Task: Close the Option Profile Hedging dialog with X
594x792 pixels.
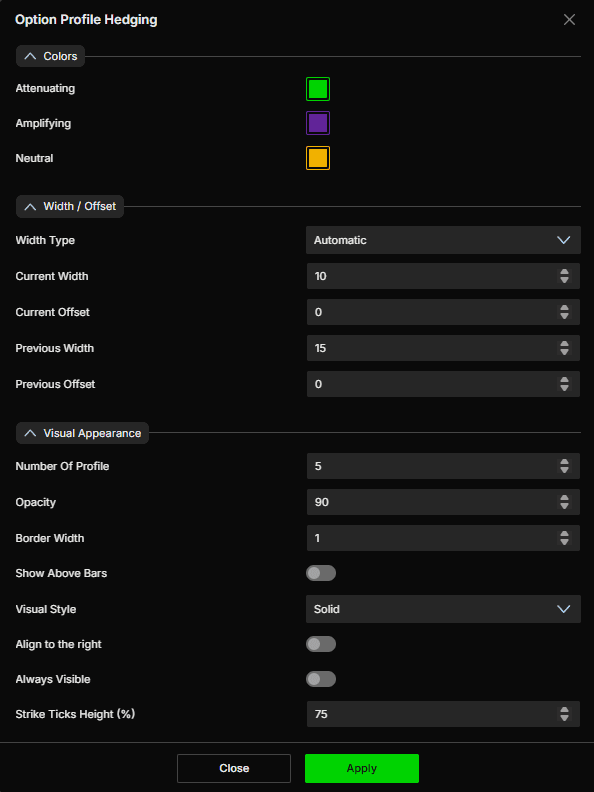Action: (x=569, y=20)
